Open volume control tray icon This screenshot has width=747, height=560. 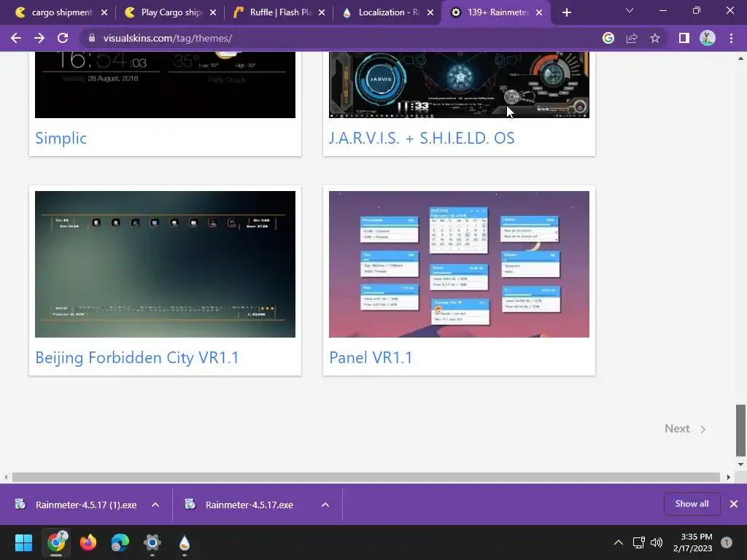pyautogui.click(x=657, y=542)
